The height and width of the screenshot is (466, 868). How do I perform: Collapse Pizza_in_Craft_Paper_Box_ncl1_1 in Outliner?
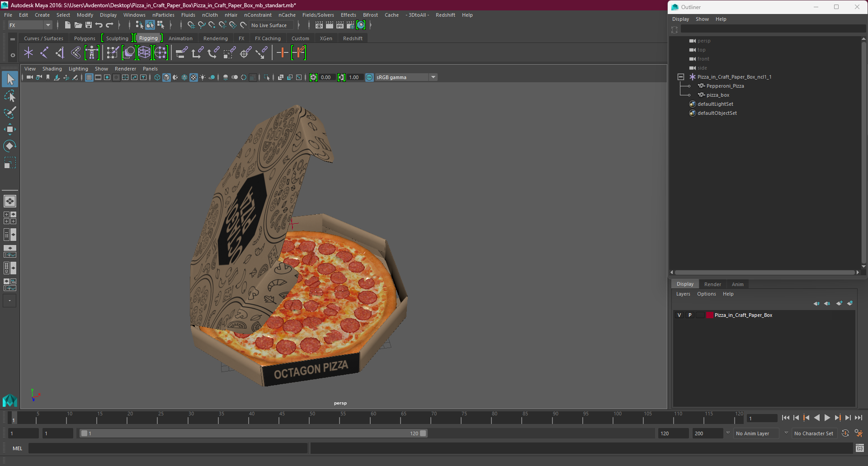coord(681,77)
